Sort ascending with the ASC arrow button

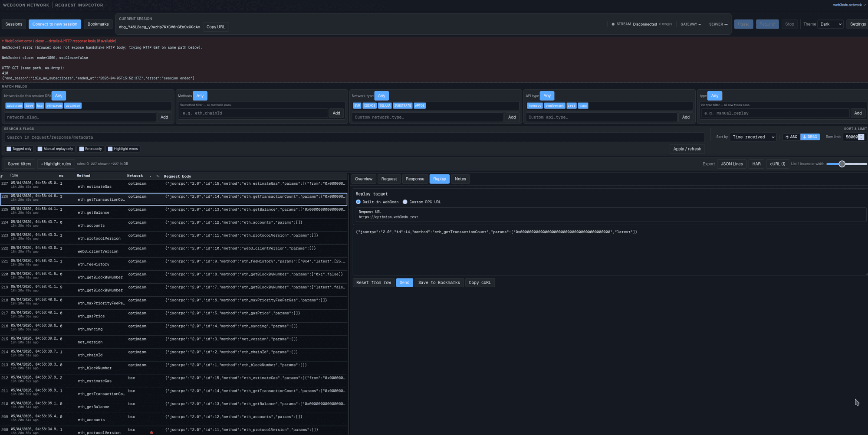(x=791, y=137)
